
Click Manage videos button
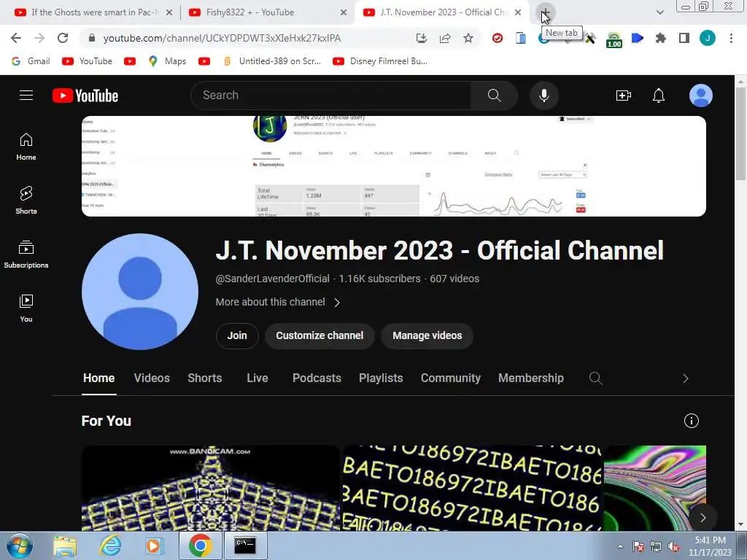click(427, 335)
